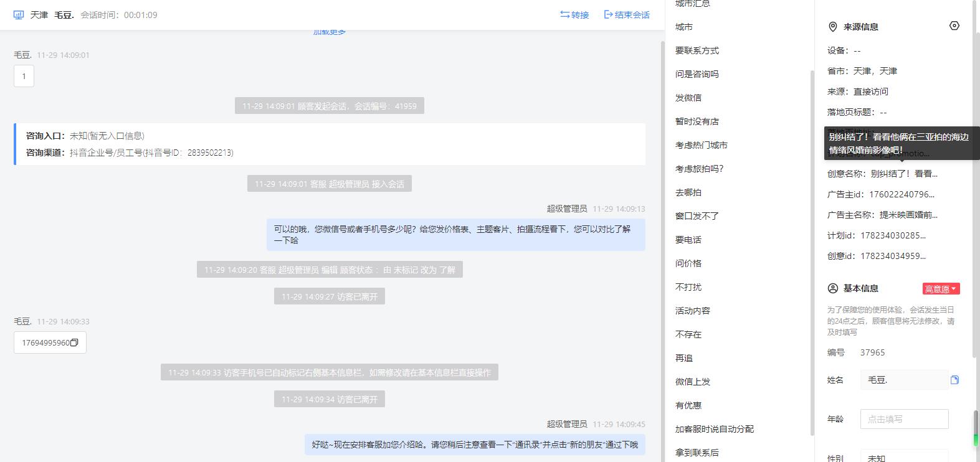Choose the 要电话 quick reply
980x462 pixels.
[x=688, y=240]
